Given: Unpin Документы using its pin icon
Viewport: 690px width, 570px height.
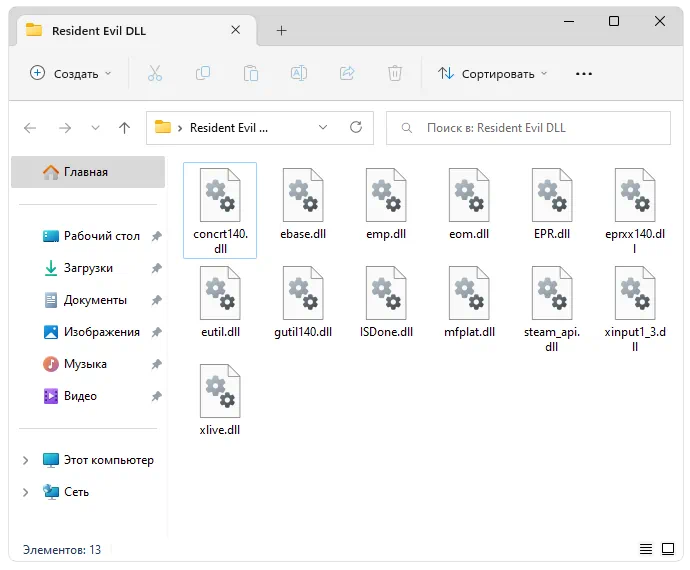Looking at the screenshot, I should 156,301.
